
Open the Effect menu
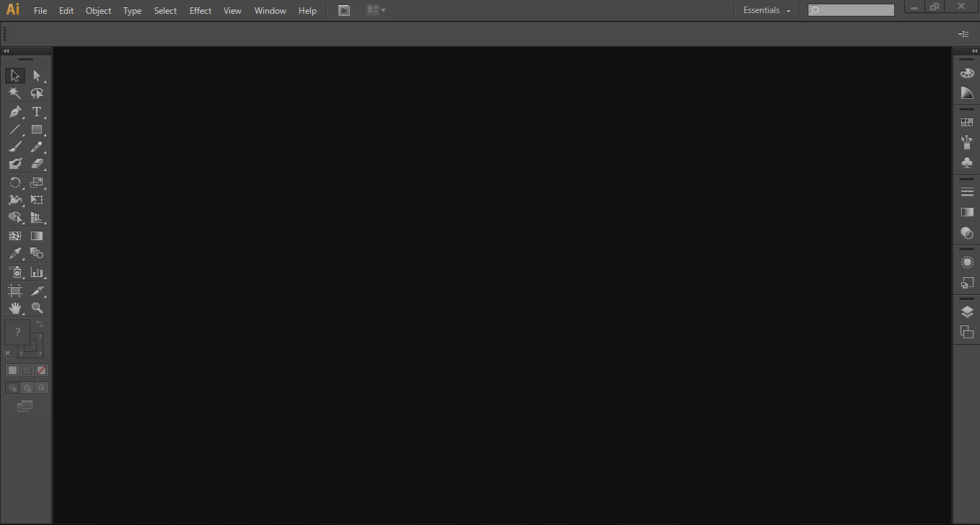click(x=200, y=10)
